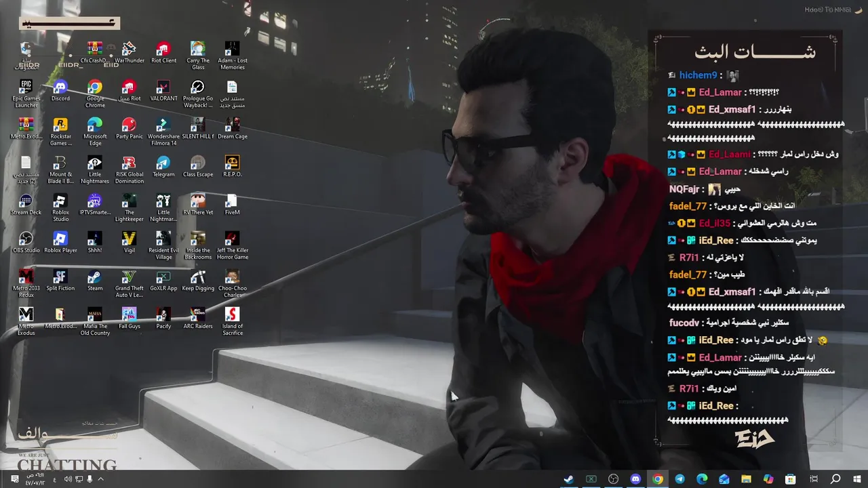Launch Discord from the desktop shortcut
Viewport: 868px width, 488px height.
(x=60, y=91)
